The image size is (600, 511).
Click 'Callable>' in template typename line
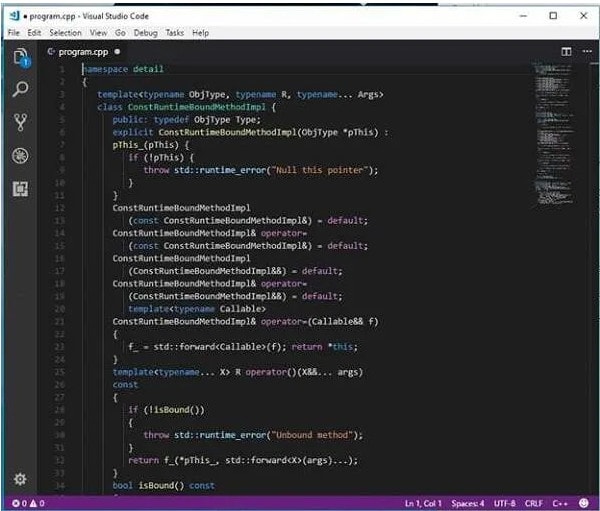click(x=243, y=309)
